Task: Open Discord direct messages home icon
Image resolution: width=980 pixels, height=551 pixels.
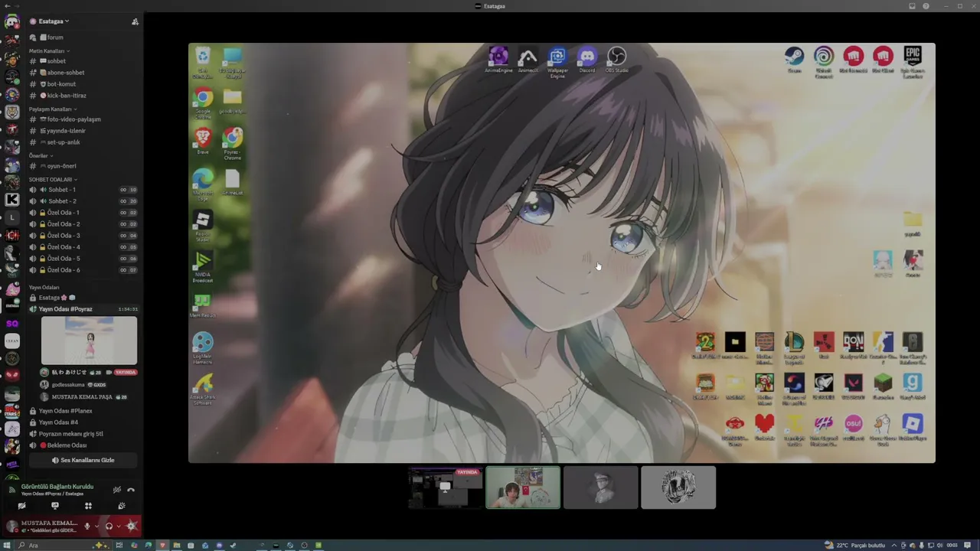Action: [x=11, y=22]
